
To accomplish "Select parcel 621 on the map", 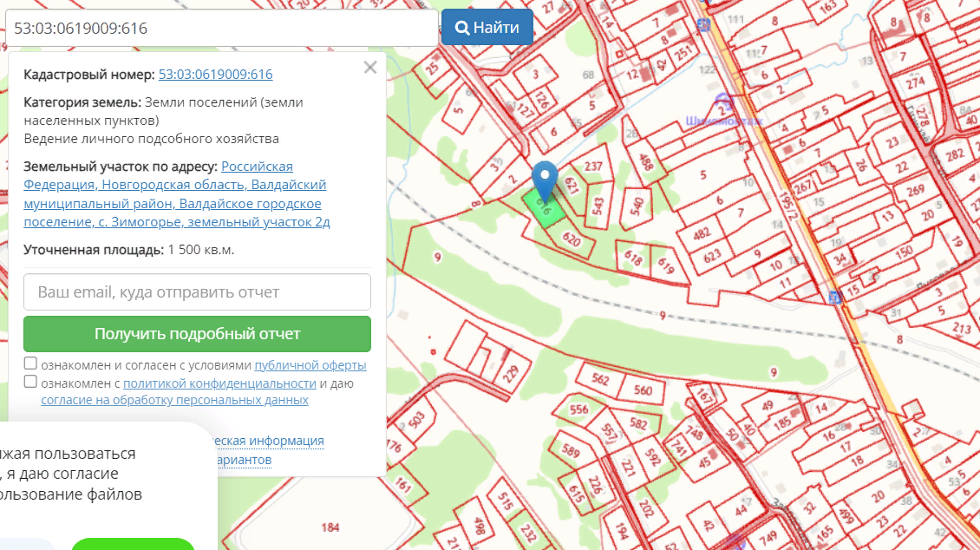I will pyautogui.click(x=571, y=187).
